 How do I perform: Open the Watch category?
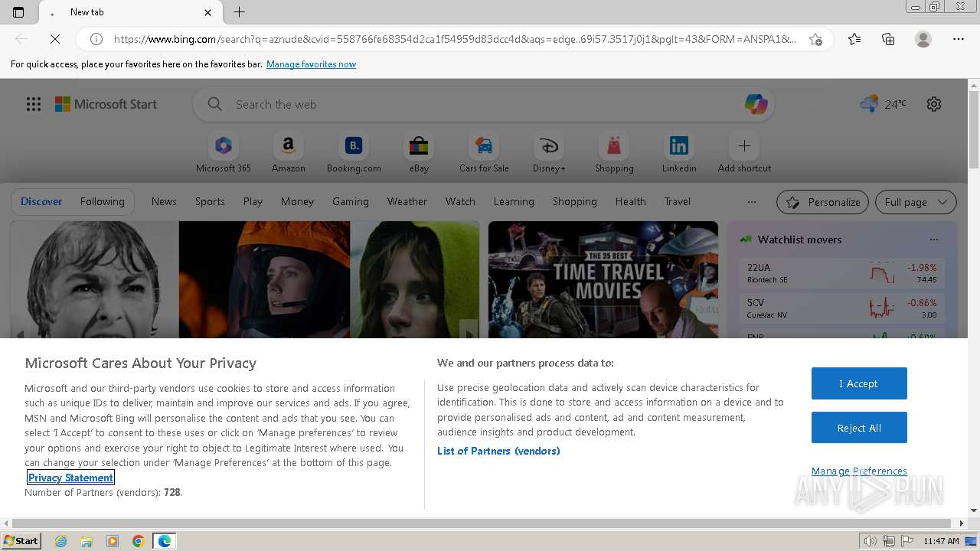[x=460, y=201]
